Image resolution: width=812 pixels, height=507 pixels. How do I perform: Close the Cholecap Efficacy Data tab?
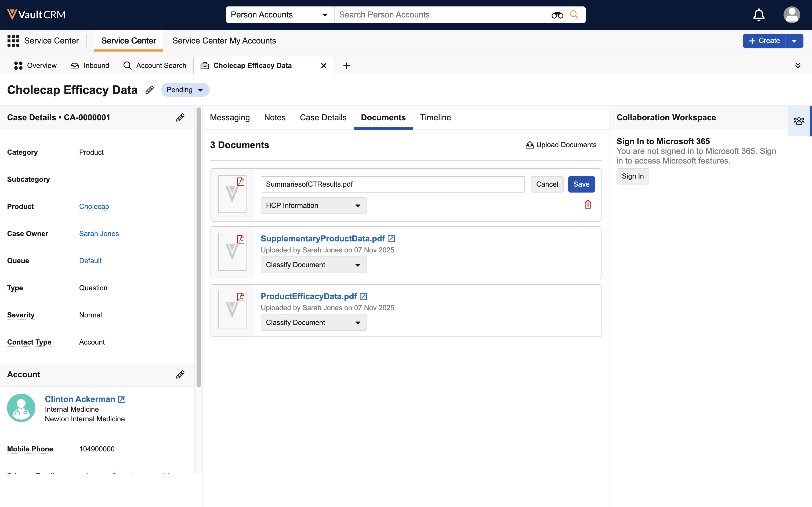[324, 66]
